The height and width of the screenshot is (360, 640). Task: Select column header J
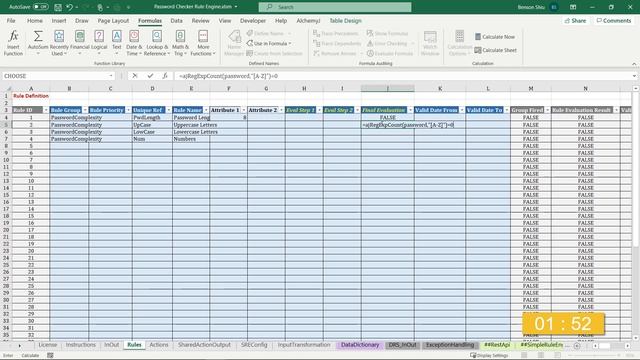click(x=387, y=88)
